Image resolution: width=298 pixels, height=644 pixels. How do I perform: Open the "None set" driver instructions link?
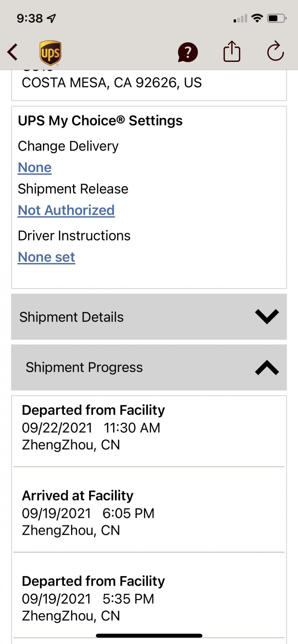(x=46, y=257)
